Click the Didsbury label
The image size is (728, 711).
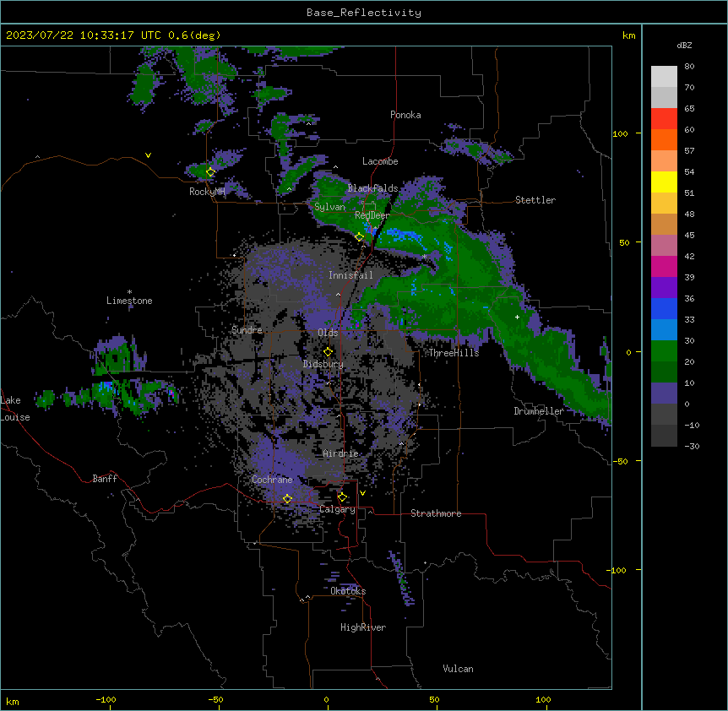pos(323,364)
